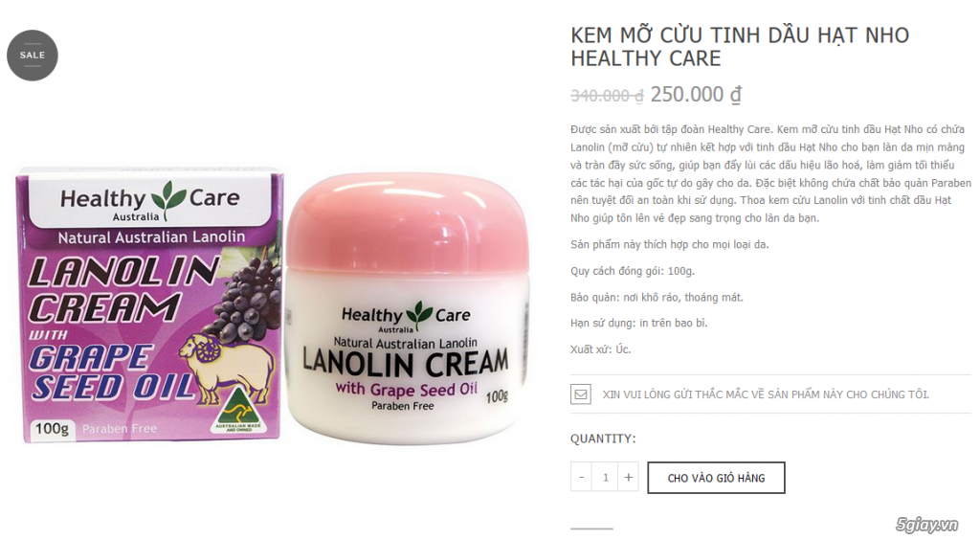Click the Australian Made triangle logo

click(x=238, y=411)
